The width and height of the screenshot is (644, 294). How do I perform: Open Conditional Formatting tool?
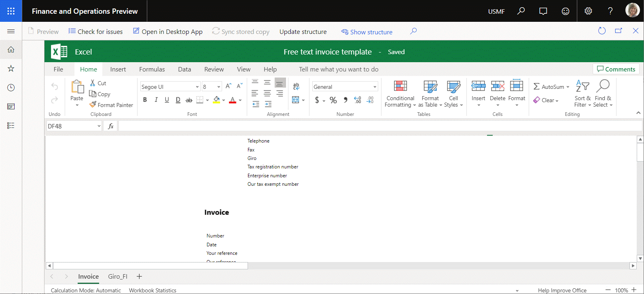[400, 94]
